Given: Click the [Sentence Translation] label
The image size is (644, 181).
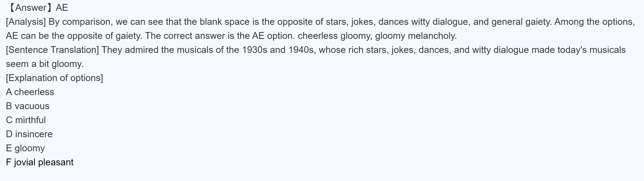Looking at the screenshot, I should [x=52, y=50].
